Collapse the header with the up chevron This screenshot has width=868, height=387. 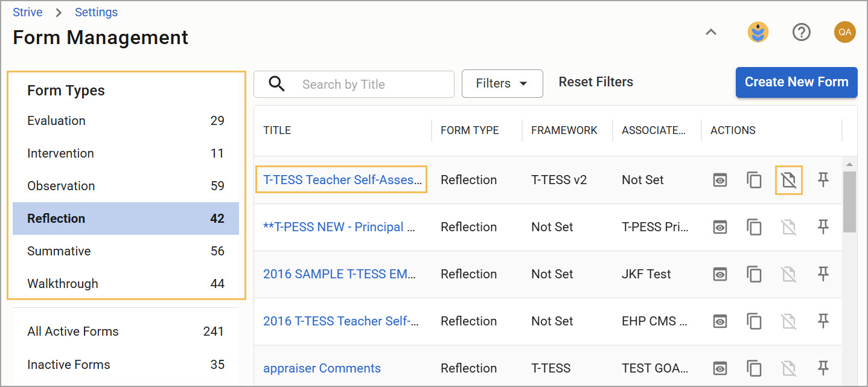[711, 33]
